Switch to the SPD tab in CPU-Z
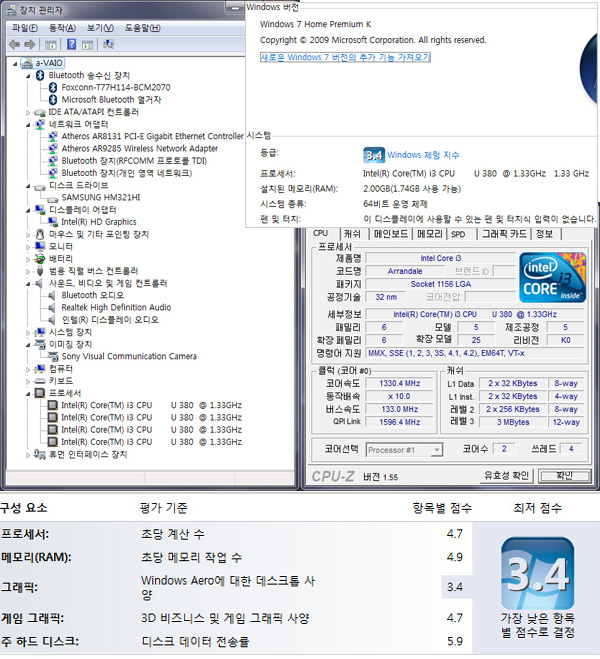The height and width of the screenshot is (659, 600). [x=458, y=234]
